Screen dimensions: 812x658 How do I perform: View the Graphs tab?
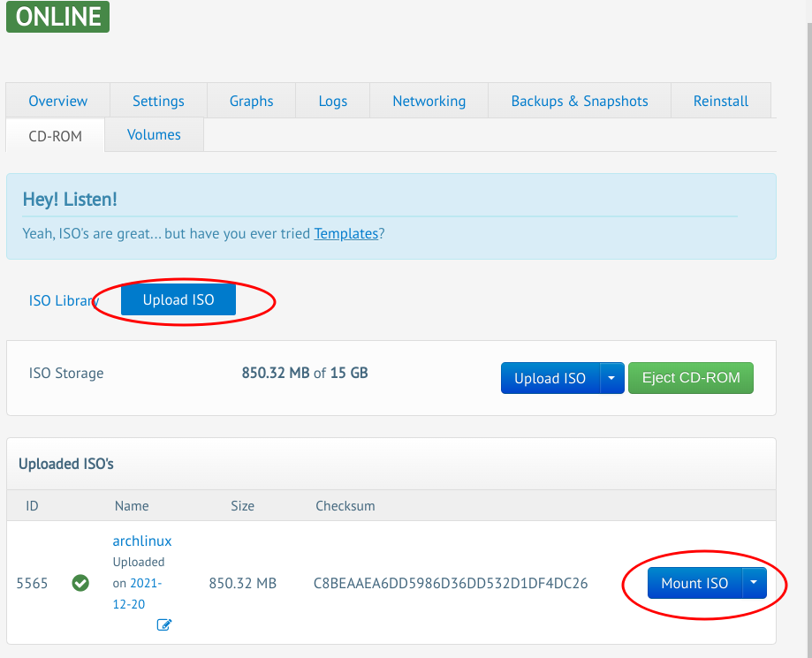pos(251,101)
